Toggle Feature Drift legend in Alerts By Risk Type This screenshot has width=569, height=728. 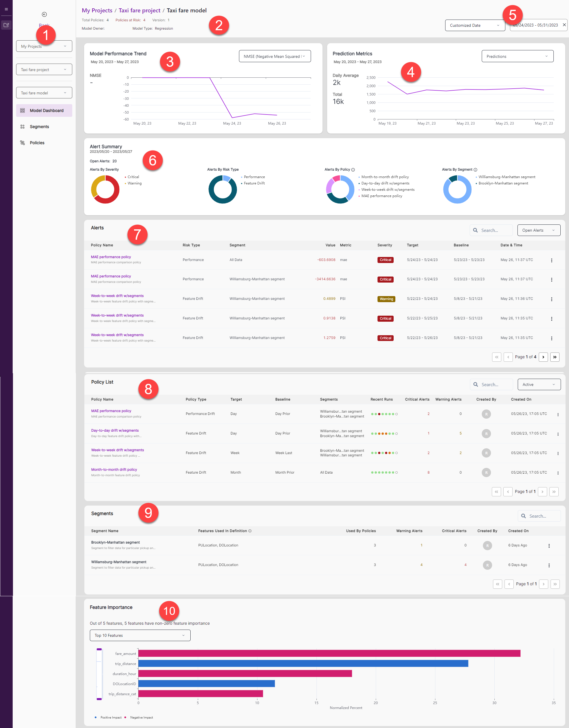[x=253, y=183]
